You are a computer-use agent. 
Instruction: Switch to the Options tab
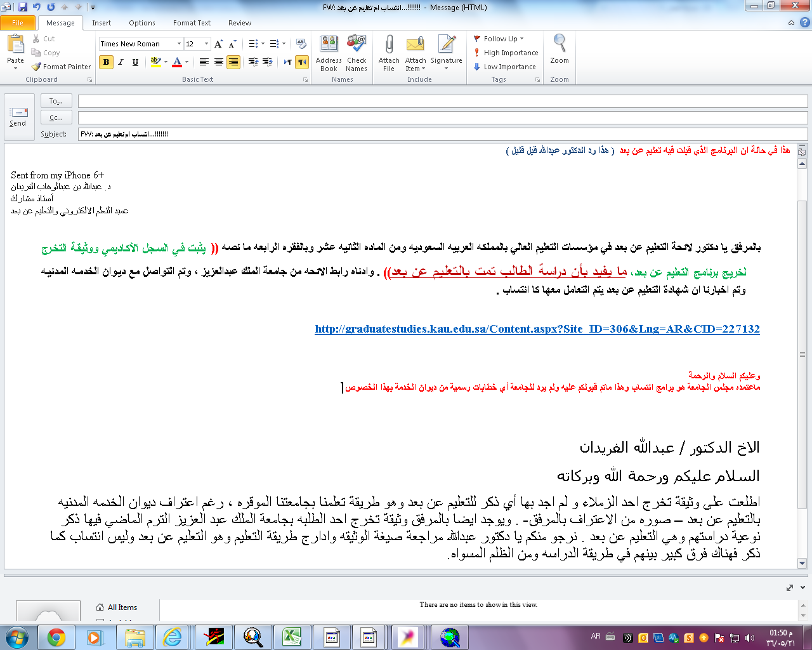pyautogui.click(x=142, y=23)
